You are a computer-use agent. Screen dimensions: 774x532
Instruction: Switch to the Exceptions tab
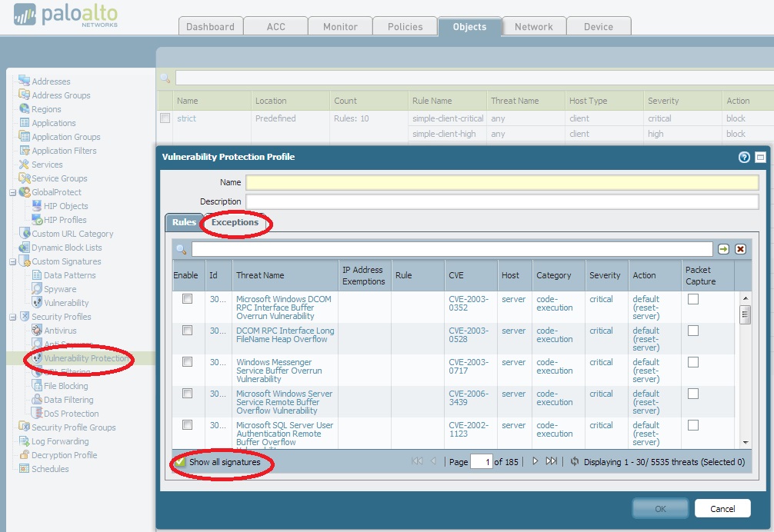point(235,222)
